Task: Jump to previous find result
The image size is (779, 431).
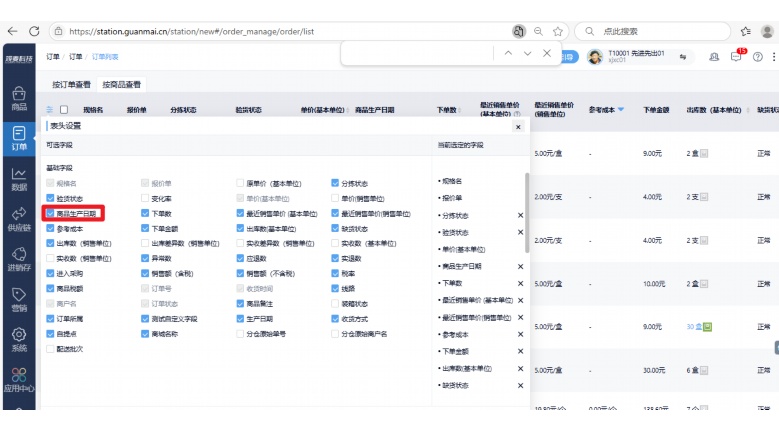Action: pos(508,53)
